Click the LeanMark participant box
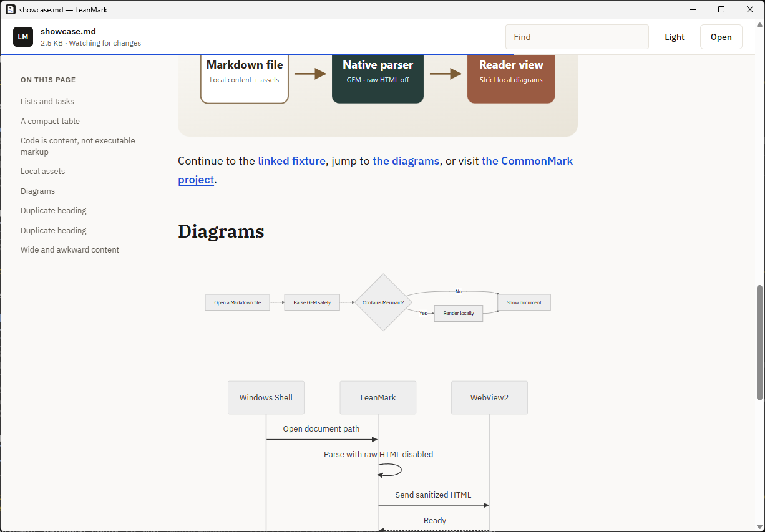This screenshot has height=532, width=765. [x=378, y=397]
